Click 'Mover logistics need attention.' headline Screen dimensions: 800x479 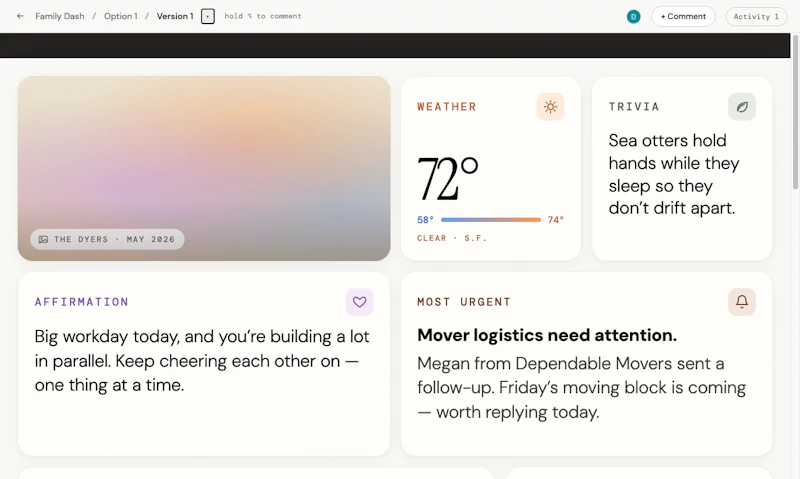pos(547,335)
